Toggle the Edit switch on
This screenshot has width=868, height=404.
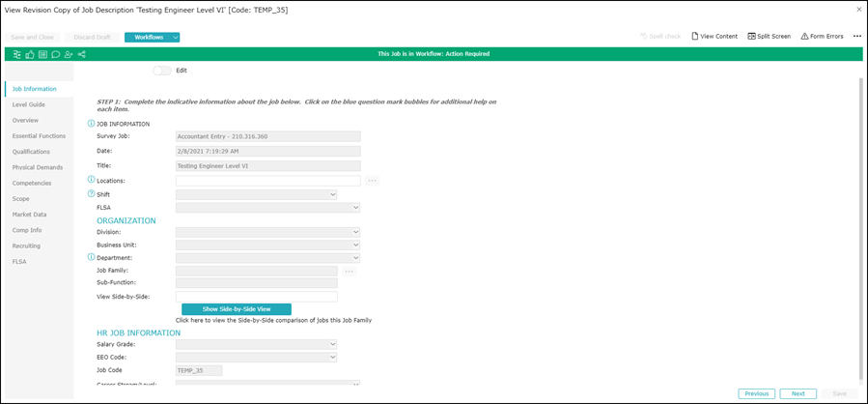(x=162, y=71)
